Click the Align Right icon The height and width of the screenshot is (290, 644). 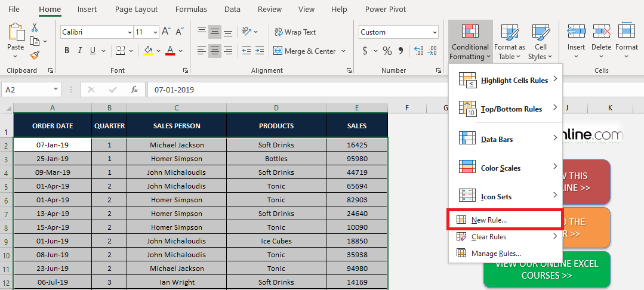click(228, 51)
